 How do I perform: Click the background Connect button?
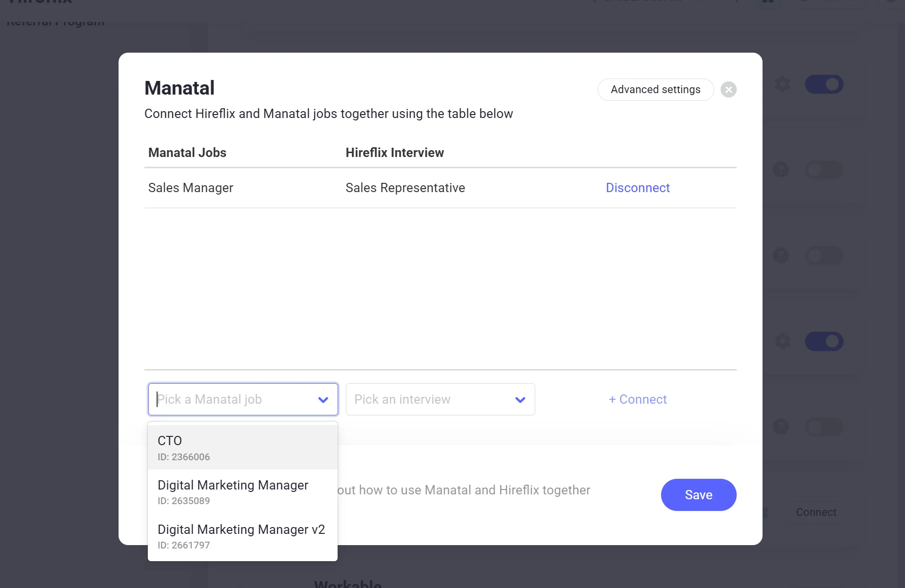[816, 512]
